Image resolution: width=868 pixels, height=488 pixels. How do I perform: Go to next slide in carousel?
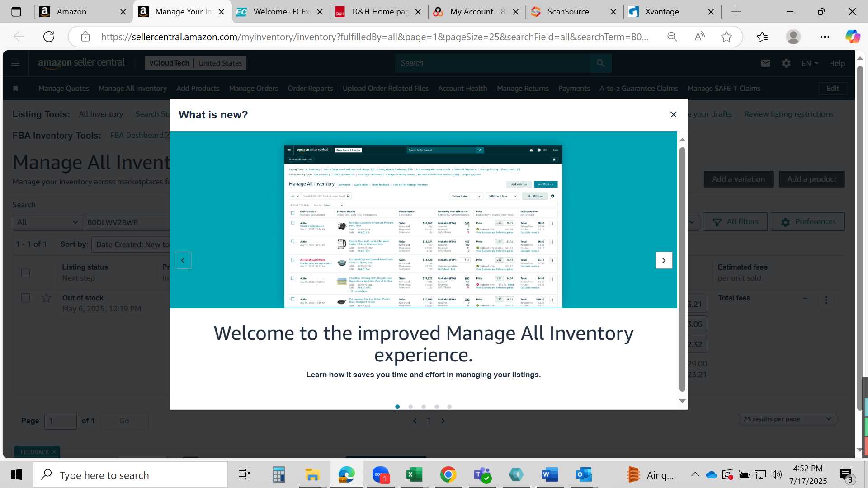coord(664,260)
